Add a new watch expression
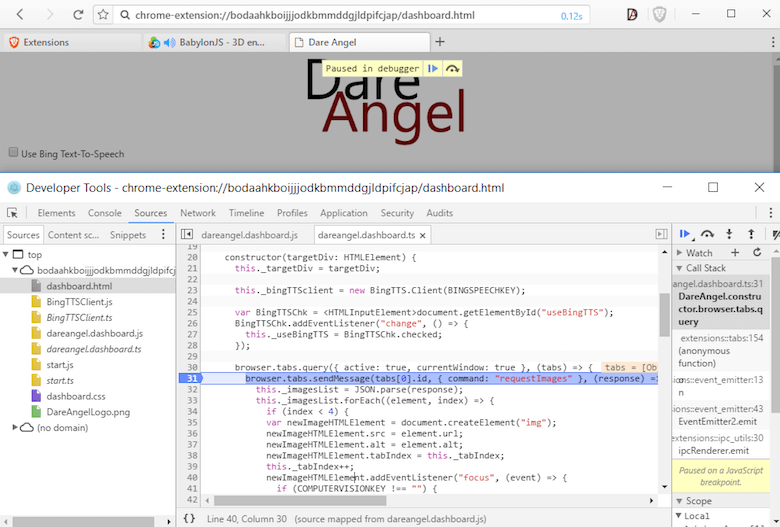 (735, 253)
